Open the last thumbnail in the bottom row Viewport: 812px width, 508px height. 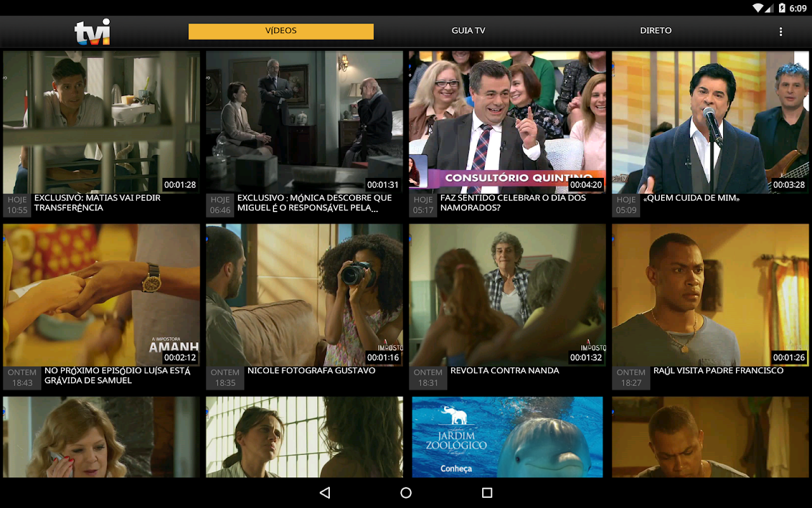pyautogui.click(x=710, y=437)
